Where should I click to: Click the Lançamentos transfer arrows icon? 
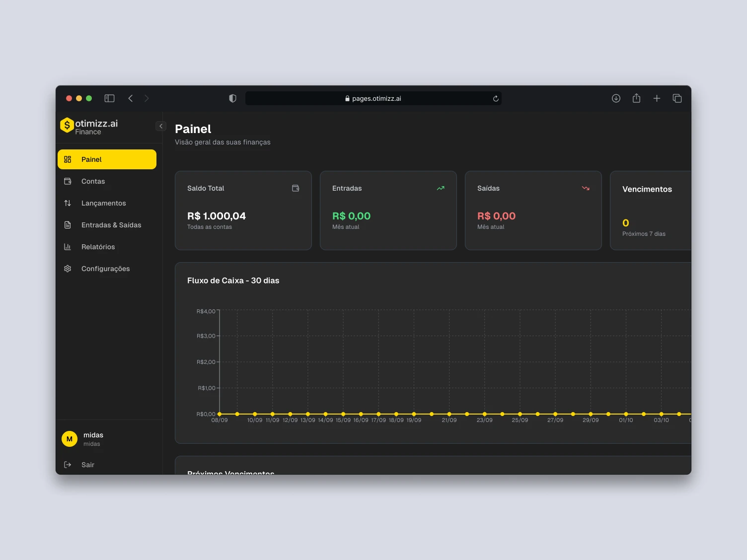pyautogui.click(x=68, y=203)
